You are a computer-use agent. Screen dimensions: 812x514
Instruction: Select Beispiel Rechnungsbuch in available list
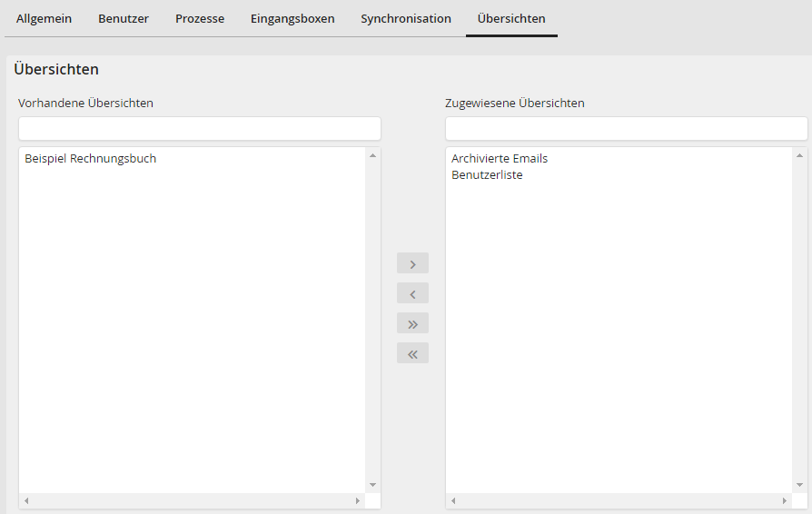coord(91,159)
